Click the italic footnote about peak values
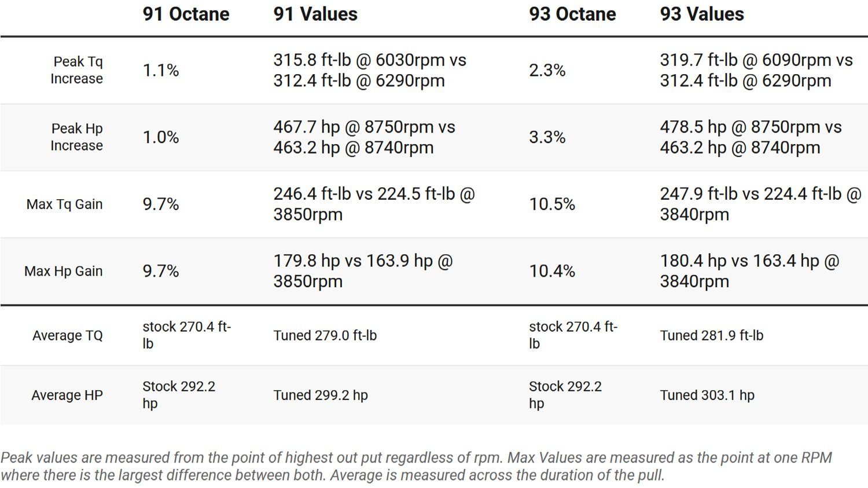Image resolution: width=868 pixels, height=488 pixels. click(x=415, y=467)
